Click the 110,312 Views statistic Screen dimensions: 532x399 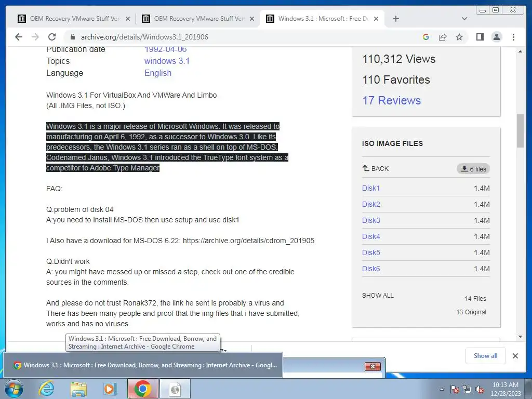[x=398, y=59]
